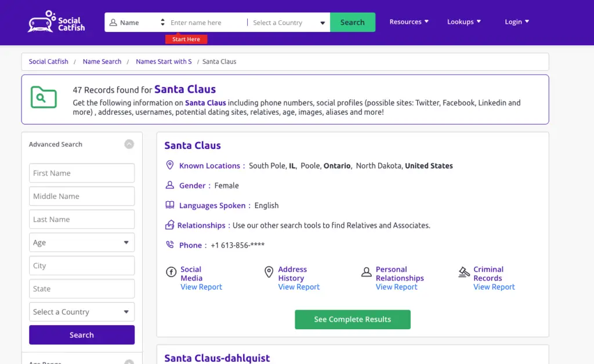The height and width of the screenshot is (364, 594).
Task: Click the Languages Spoken value English
Action: click(x=266, y=205)
